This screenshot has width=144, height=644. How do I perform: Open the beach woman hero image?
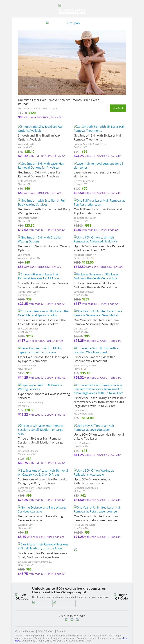tap(72, 63)
